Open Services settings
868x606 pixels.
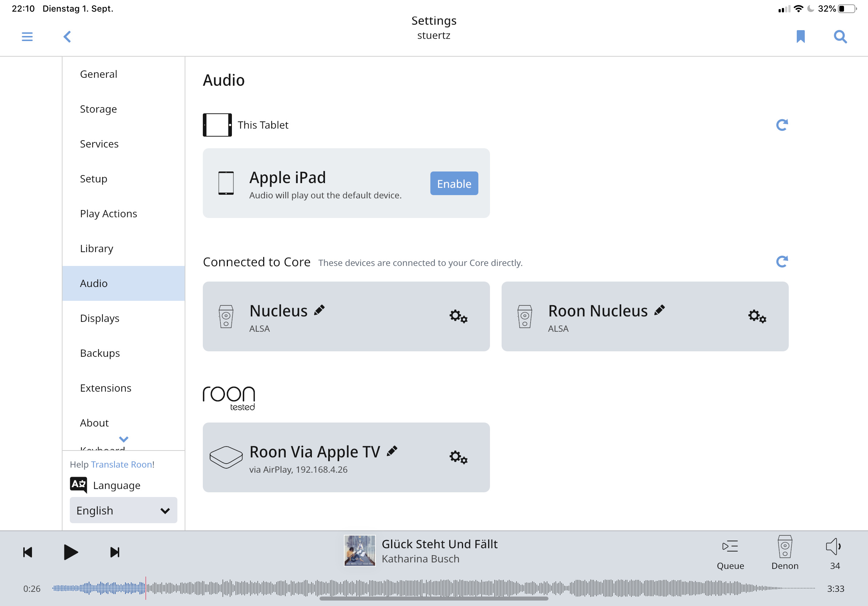pyautogui.click(x=124, y=144)
